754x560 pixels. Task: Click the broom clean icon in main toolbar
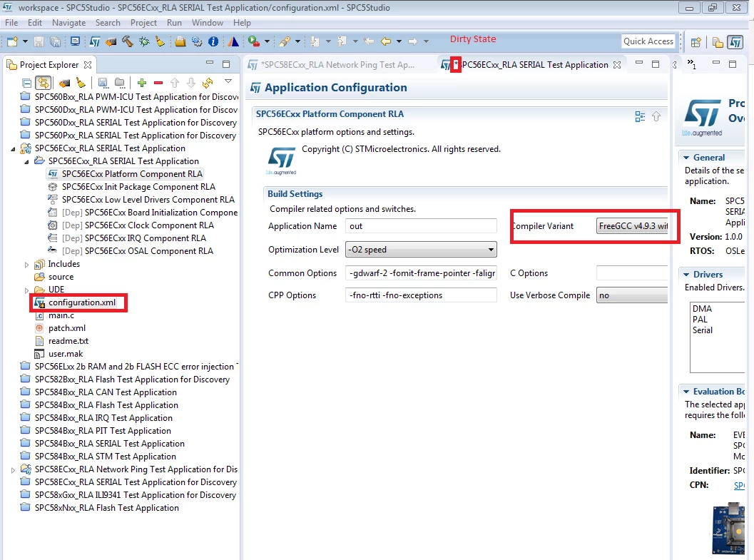tap(160, 42)
